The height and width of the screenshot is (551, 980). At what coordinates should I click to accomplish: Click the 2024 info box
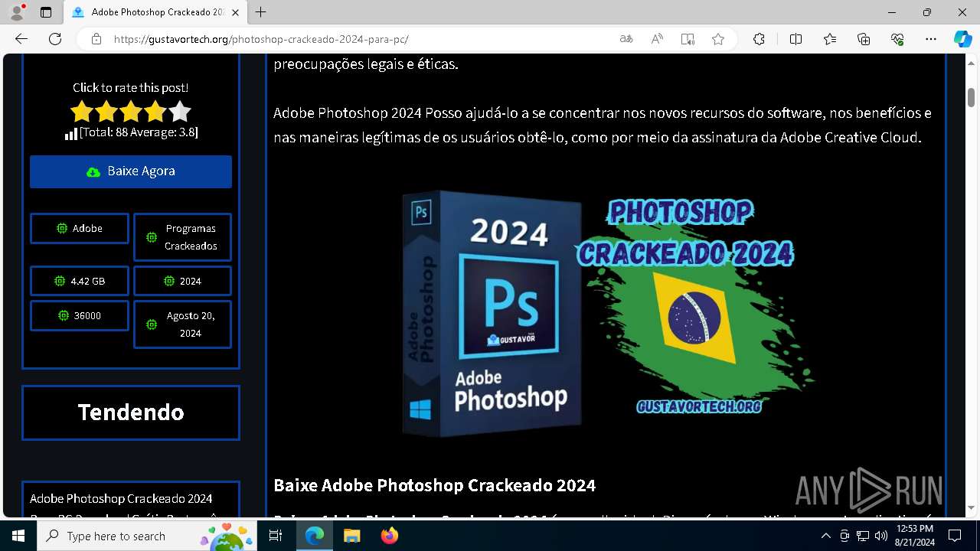point(182,281)
